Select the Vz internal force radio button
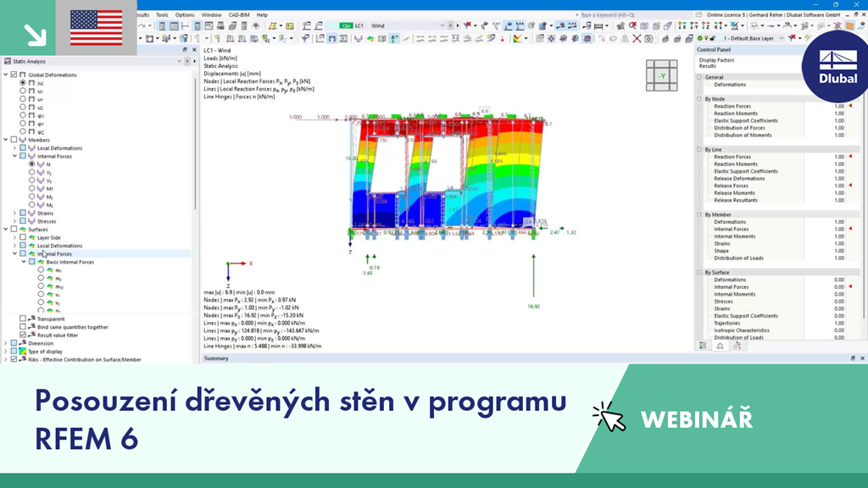 pyautogui.click(x=31, y=180)
